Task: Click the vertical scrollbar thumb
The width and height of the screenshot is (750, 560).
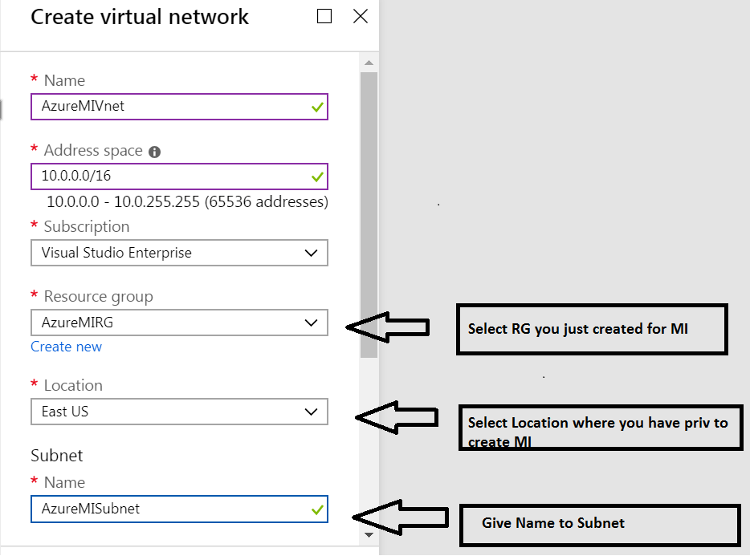Action: click(x=369, y=214)
